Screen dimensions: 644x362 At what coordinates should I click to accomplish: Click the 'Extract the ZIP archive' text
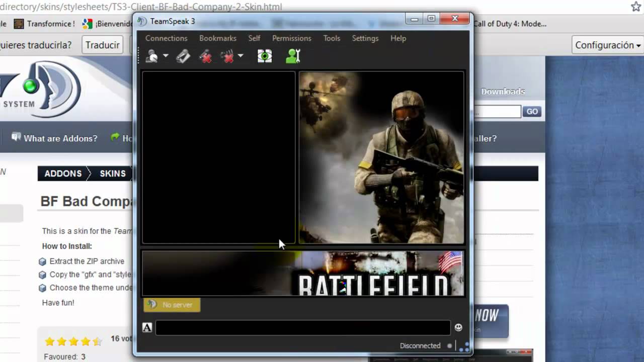coord(87,261)
